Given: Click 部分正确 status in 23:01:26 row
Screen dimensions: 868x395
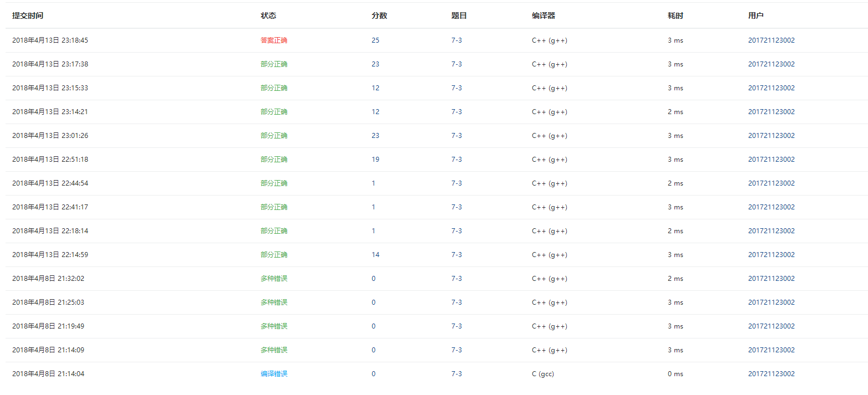Looking at the screenshot, I should click(x=274, y=136).
